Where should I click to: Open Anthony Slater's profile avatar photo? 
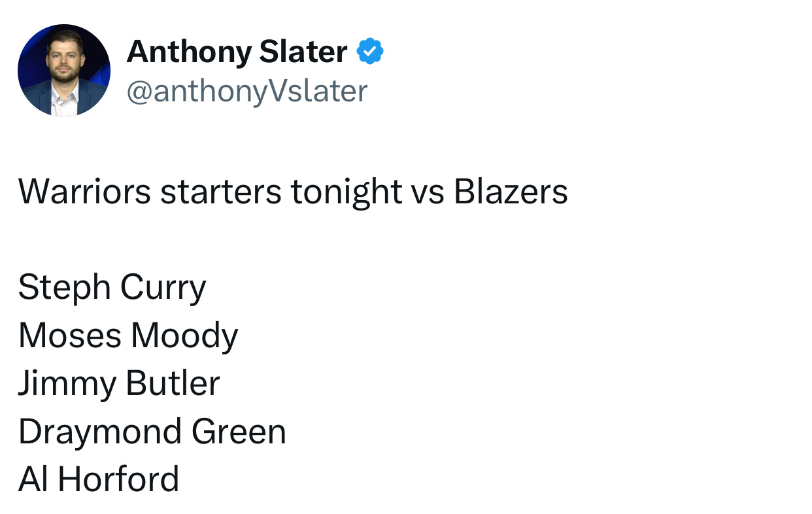(64, 71)
